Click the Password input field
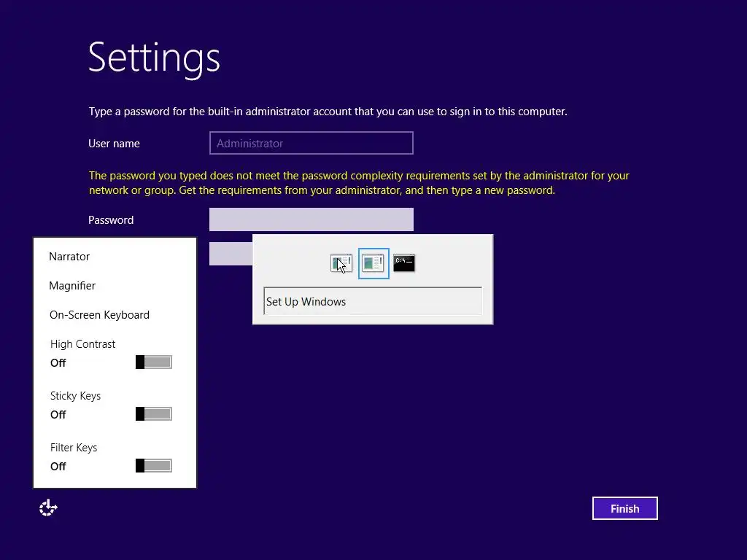Image resolution: width=747 pixels, height=560 pixels. 311,219
